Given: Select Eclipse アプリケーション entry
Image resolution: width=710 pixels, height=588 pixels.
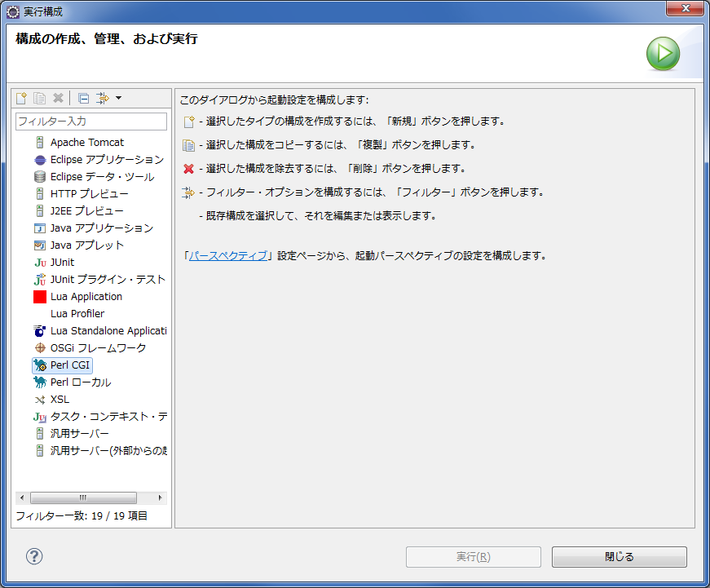Looking at the screenshot, I should tap(108, 160).
